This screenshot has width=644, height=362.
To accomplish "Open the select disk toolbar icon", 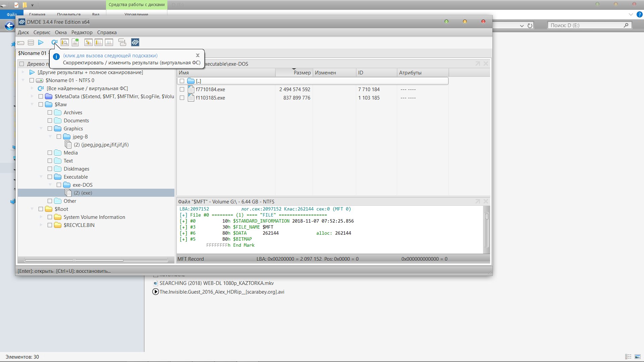I will 21,43.
